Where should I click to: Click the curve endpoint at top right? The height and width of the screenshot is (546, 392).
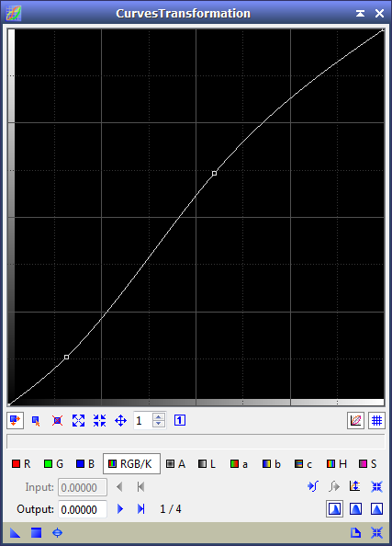click(383, 30)
